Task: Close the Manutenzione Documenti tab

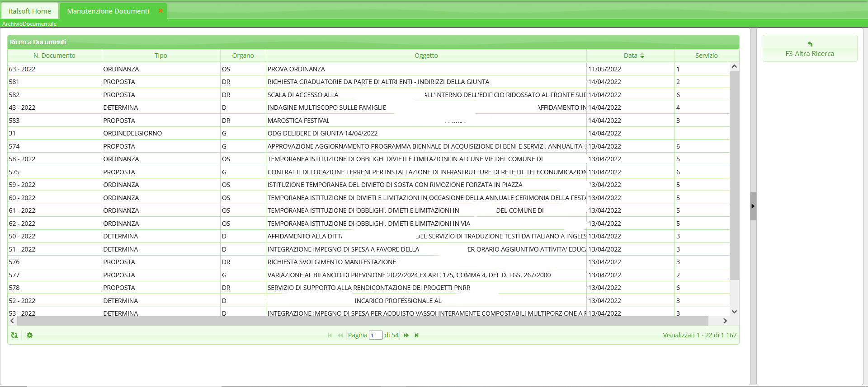Action: (x=160, y=11)
